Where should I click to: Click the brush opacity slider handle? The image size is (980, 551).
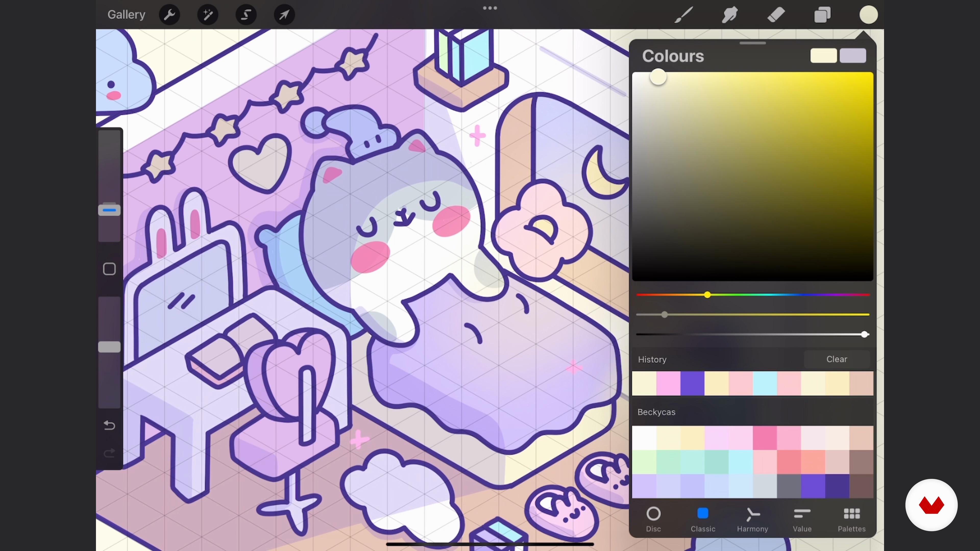coord(109,346)
